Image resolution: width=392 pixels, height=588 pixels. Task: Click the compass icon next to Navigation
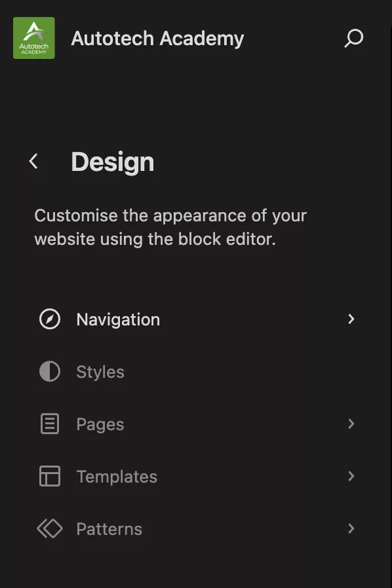click(50, 319)
